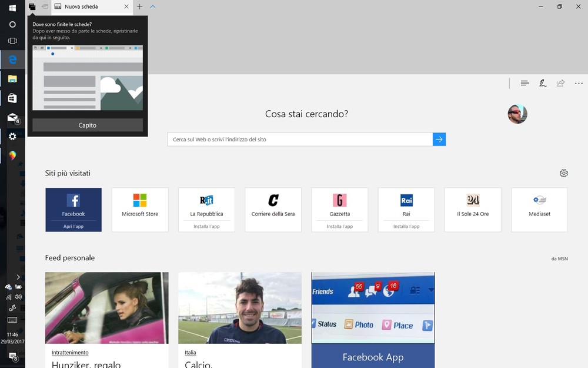588x368 pixels.
Task: Set the open tabs aside
Action: coord(45,6)
